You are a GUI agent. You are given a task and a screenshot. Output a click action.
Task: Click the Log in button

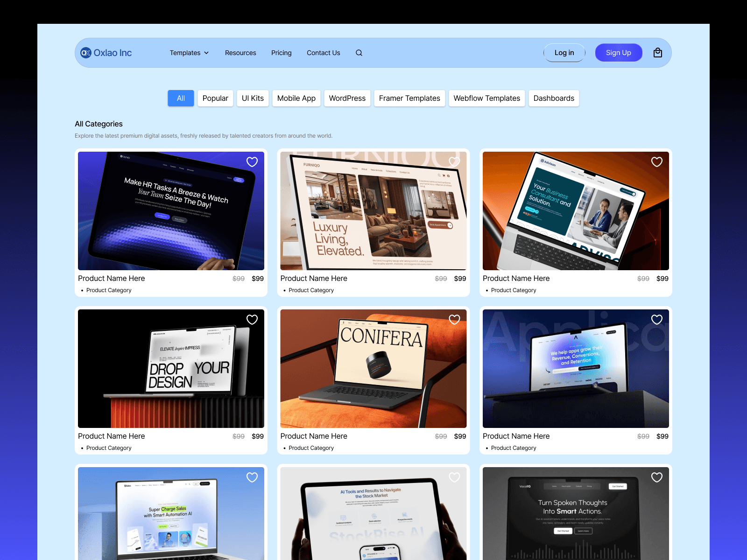pos(564,53)
